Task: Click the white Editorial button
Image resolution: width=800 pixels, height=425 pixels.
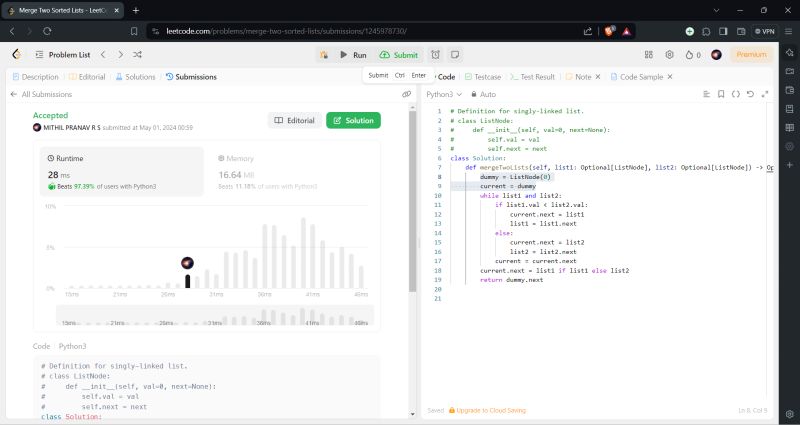Action: (x=295, y=120)
